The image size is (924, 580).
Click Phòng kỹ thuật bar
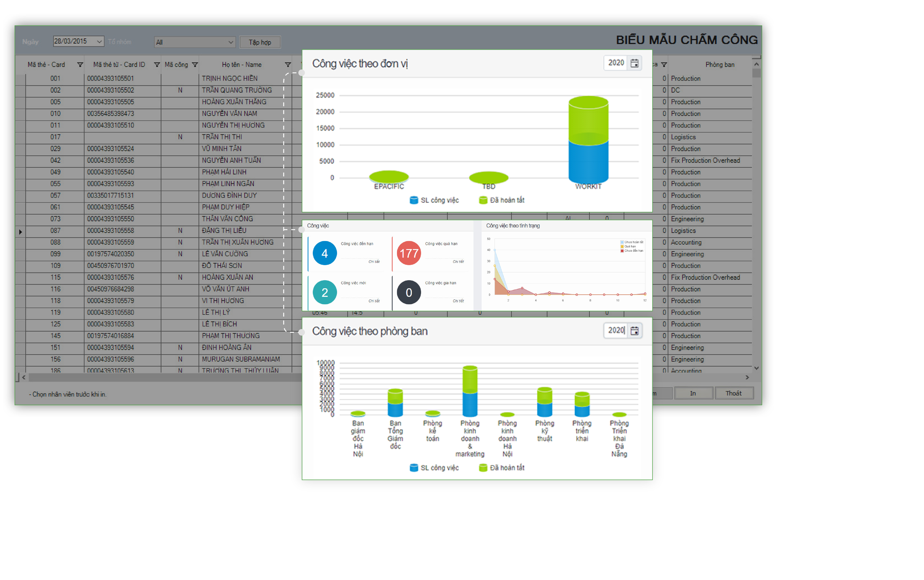pos(545,402)
